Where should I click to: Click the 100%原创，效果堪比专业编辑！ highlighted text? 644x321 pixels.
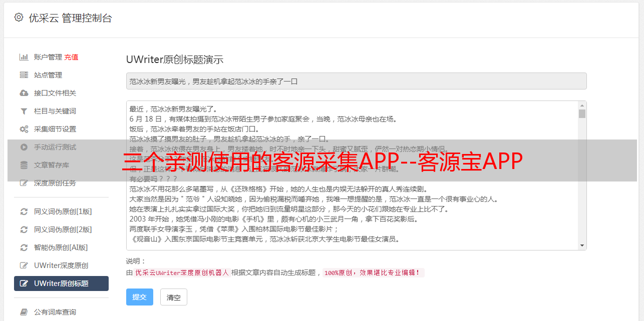pos(374,273)
